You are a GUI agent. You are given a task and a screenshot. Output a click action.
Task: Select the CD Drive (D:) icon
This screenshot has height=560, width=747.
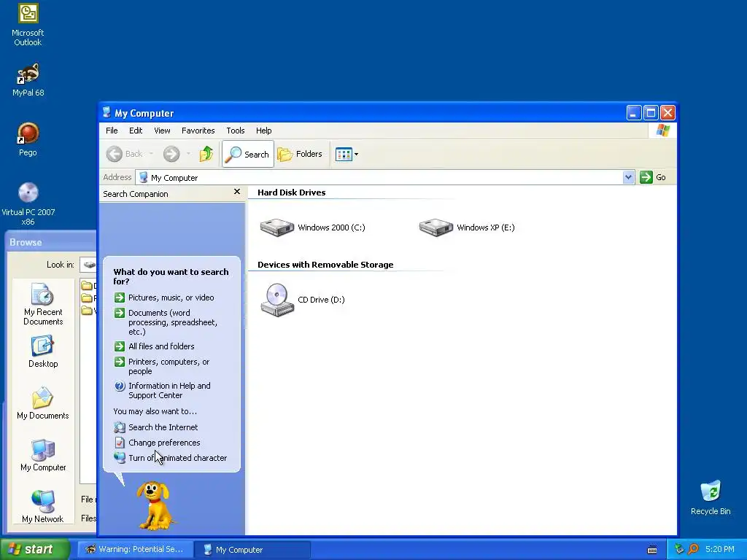pyautogui.click(x=303, y=300)
